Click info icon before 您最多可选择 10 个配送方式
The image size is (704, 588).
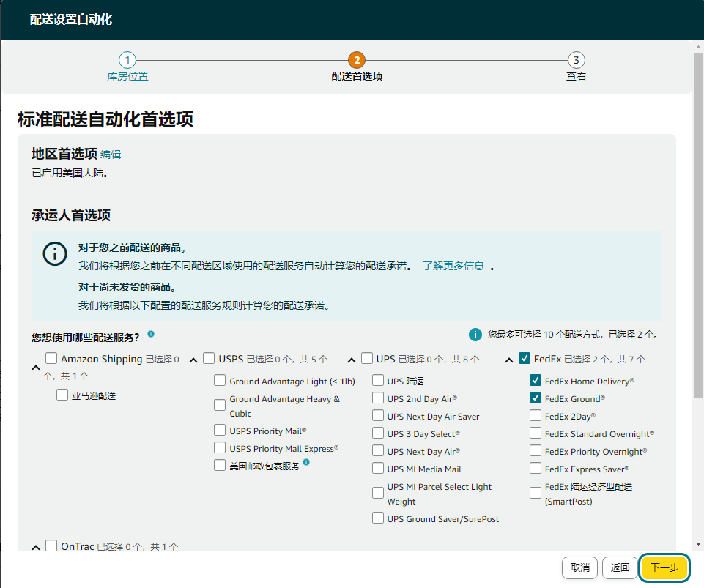click(x=476, y=335)
